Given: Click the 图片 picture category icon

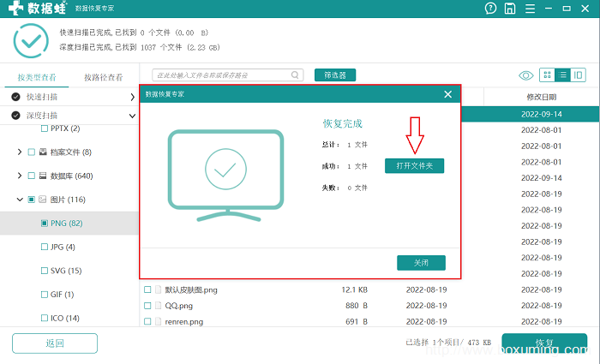Looking at the screenshot, I should [x=43, y=200].
